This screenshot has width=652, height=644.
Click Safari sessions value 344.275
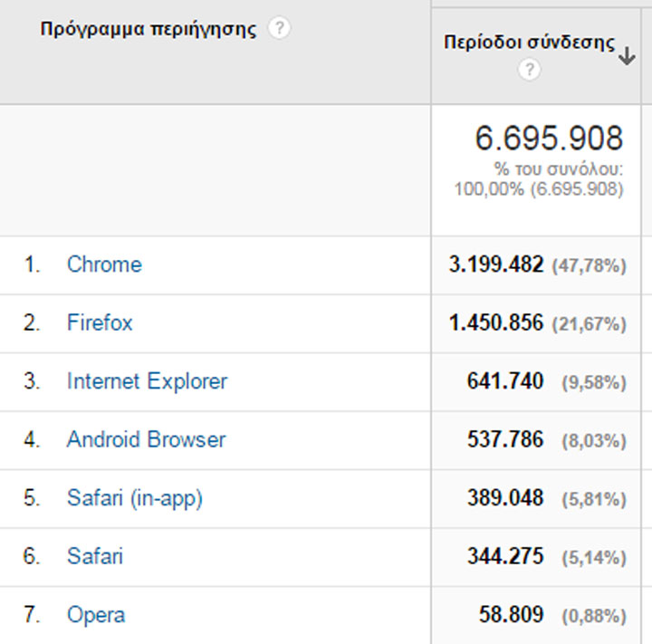505,556
